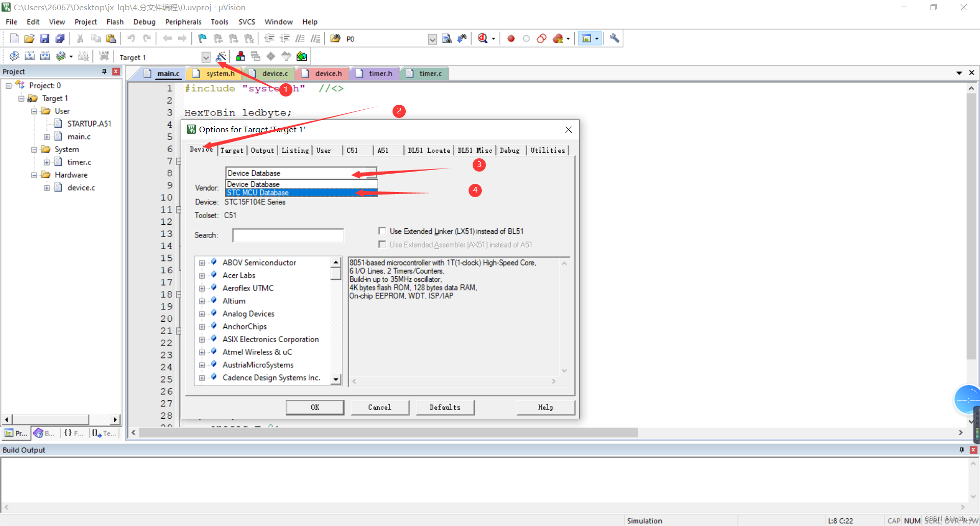Open the system.h editor tab
980x526 pixels.
(x=215, y=74)
